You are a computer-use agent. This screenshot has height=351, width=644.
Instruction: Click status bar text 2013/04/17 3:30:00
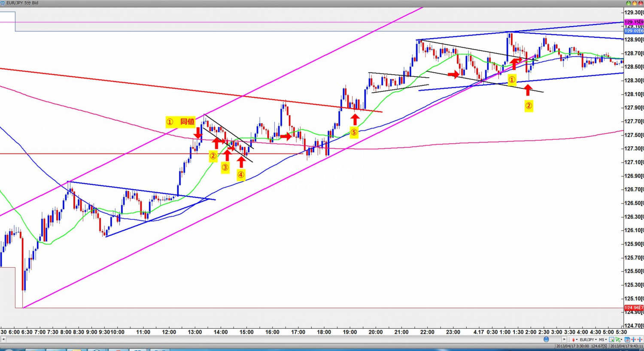[573, 346]
